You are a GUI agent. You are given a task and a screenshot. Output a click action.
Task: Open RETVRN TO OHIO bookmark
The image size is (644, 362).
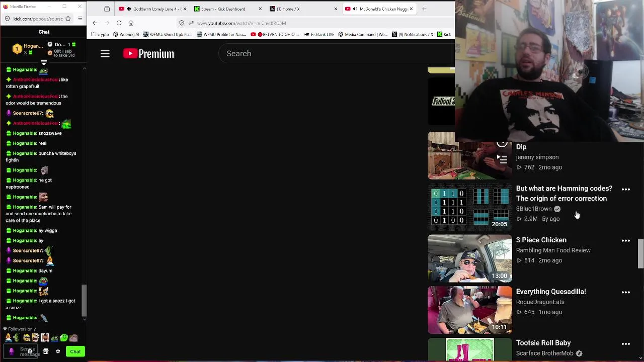[x=275, y=34]
